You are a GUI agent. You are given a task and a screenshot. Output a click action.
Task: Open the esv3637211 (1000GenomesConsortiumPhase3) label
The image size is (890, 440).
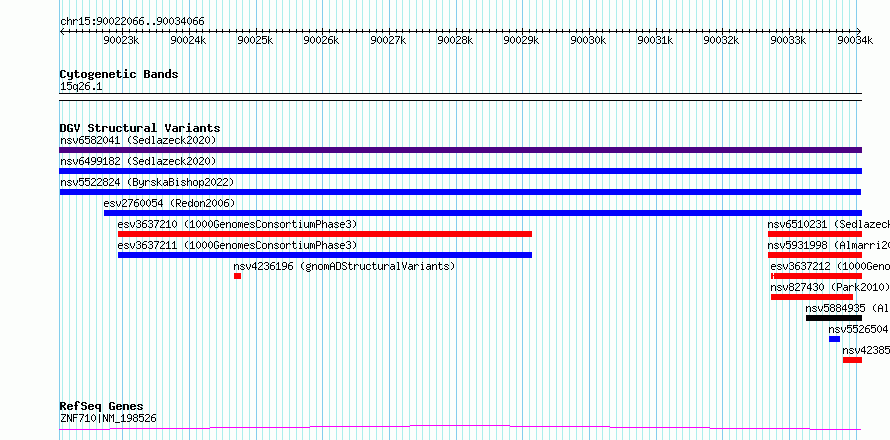(238, 245)
